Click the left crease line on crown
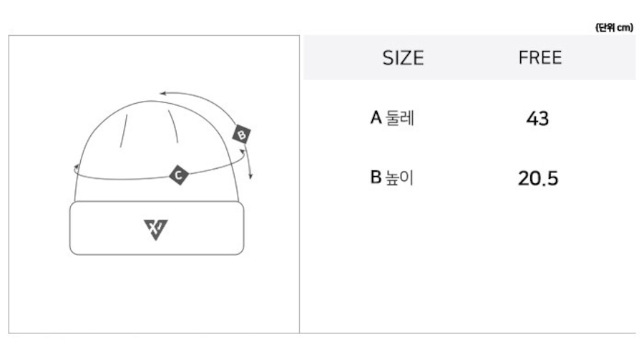644x342 pixels. coord(124,130)
